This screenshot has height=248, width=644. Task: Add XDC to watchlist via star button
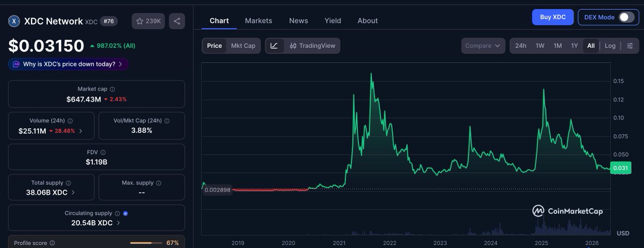click(x=149, y=21)
